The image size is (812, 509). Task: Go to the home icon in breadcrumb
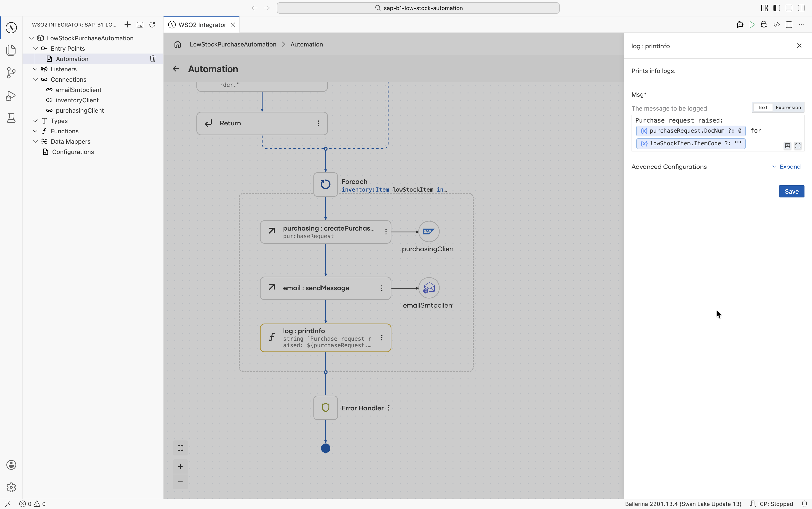point(177,44)
